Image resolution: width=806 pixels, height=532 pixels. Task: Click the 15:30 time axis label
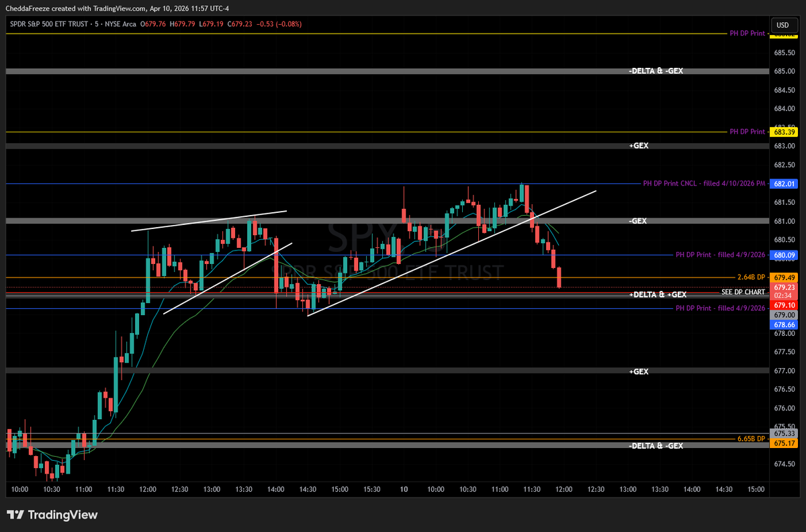pyautogui.click(x=371, y=490)
